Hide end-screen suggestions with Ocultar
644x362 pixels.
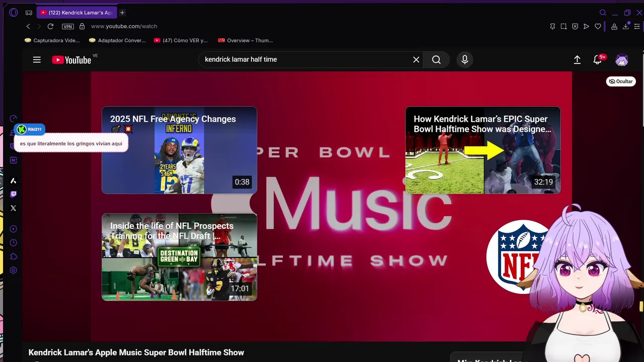(x=621, y=81)
